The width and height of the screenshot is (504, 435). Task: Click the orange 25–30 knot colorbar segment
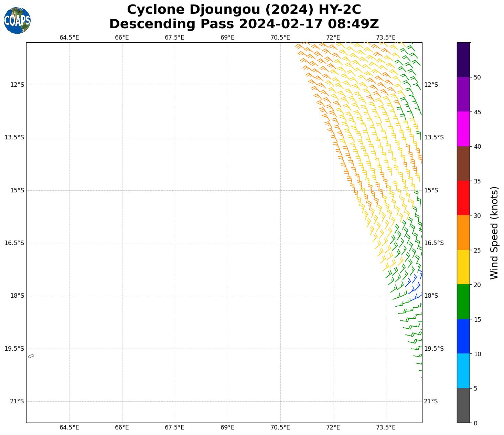[463, 232]
